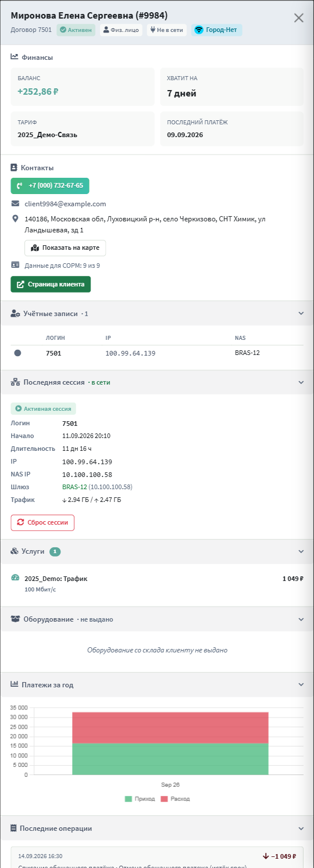Click login 7501 in accounts table

[53, 353]
